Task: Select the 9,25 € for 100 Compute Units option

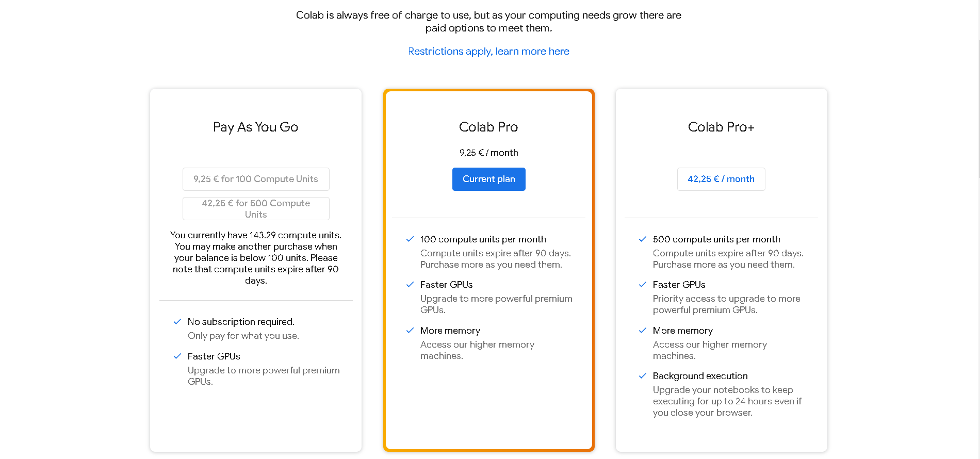Action: [x=256, y=179]
